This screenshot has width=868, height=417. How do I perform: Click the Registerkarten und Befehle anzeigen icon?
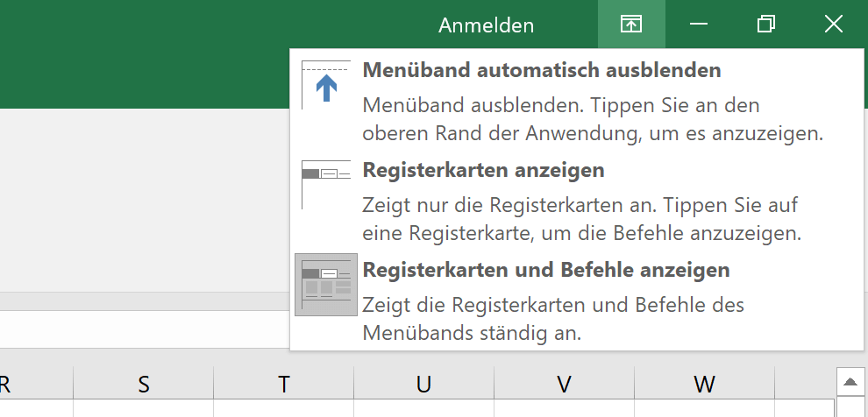click(x=326, y=285)
